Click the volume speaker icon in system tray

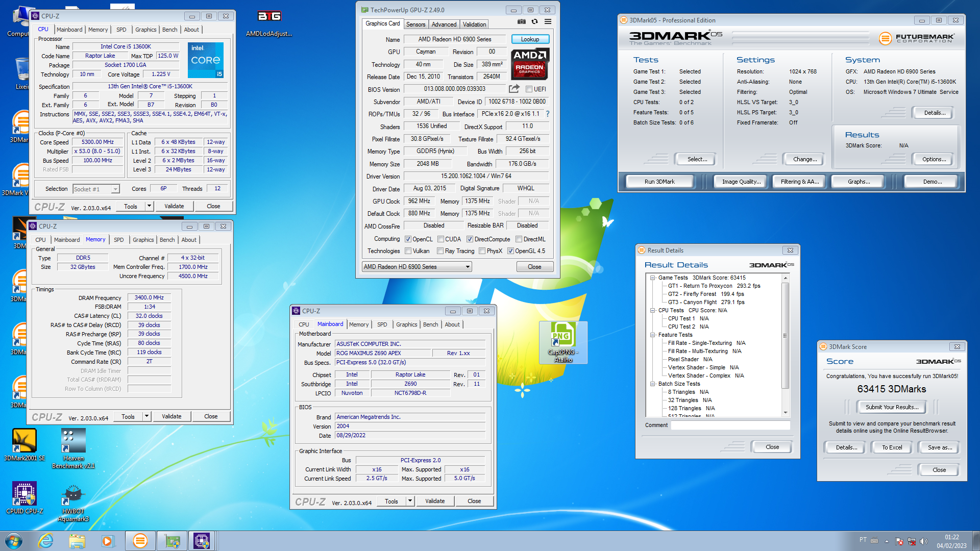click(923, 541)
